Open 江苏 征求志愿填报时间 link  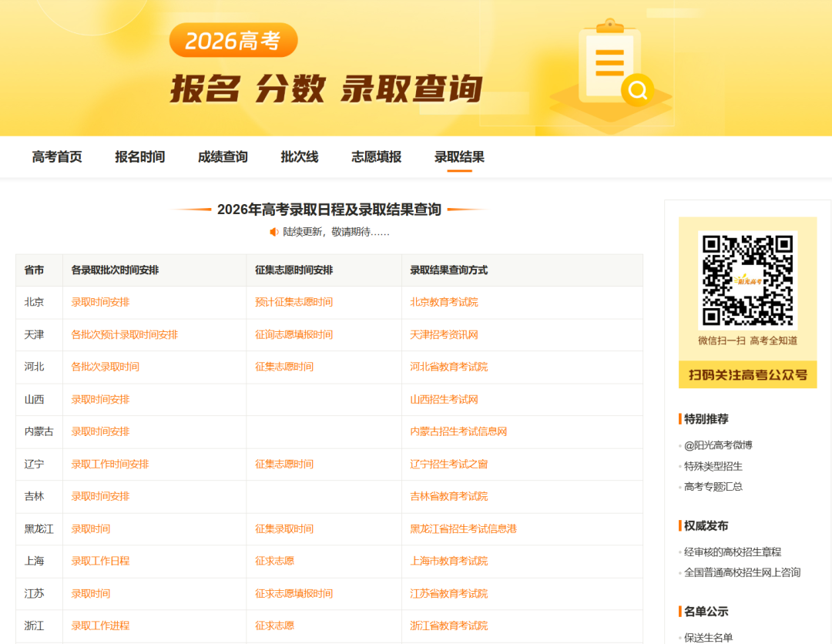point(294,594)
